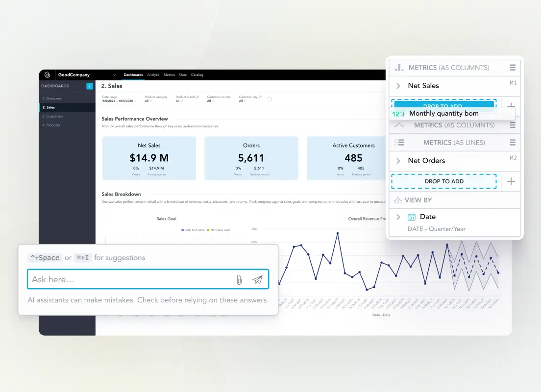
Task: Click the send icon in the AI ask bar
Action: [x=258, y=279]
